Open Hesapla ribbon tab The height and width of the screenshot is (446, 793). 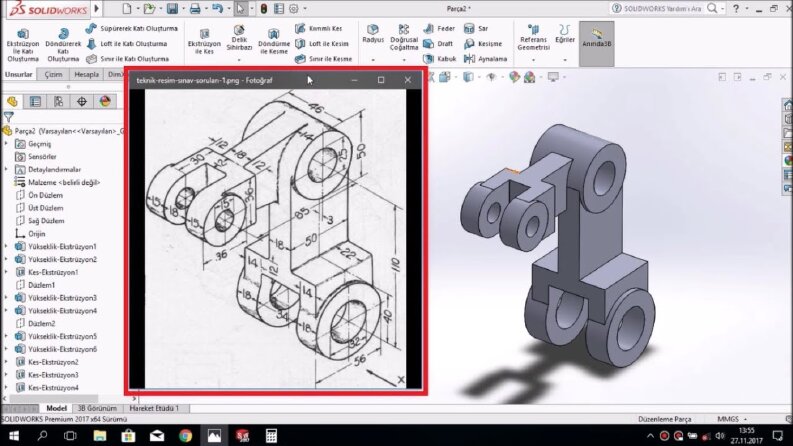86,74
